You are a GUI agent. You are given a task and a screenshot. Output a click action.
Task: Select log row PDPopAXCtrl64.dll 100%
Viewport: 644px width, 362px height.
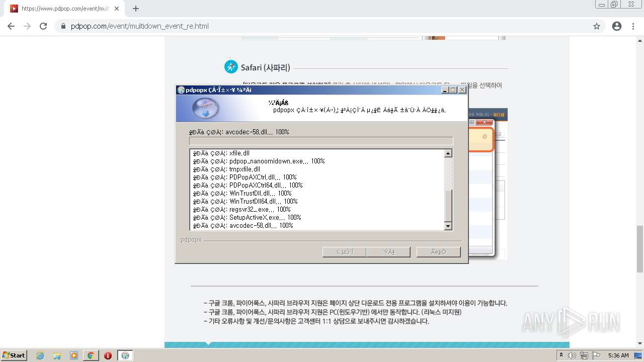(248, 186)
